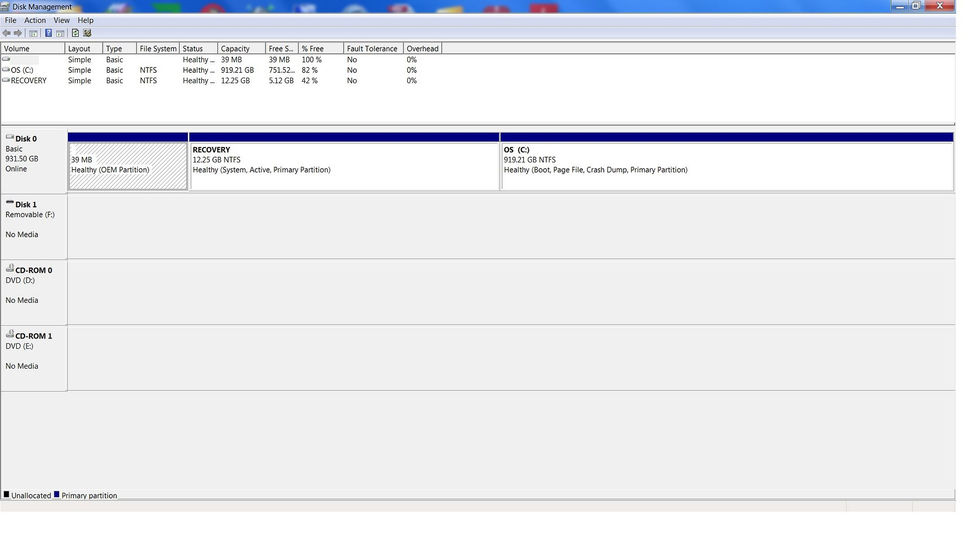
Task: Click the 82 % free cell
Action: pyautogui.click(x=309, y=70)
